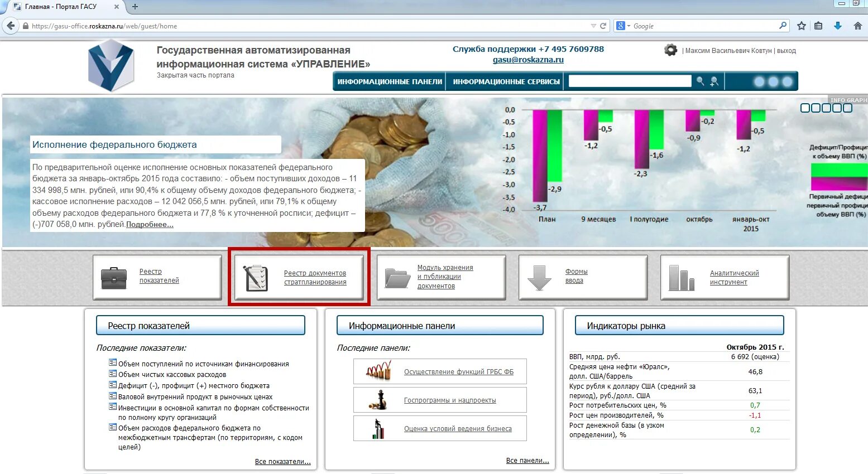Log out via the выход link

click(787, 51)
